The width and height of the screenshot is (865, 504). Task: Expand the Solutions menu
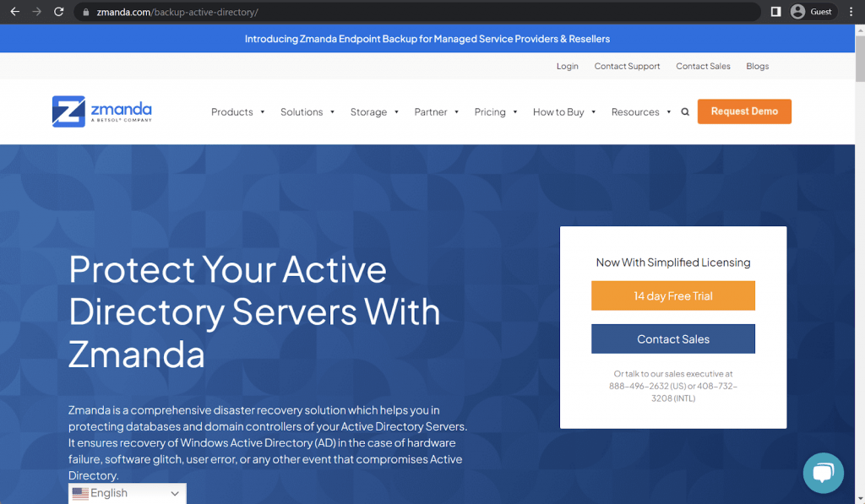click(302, 111)
